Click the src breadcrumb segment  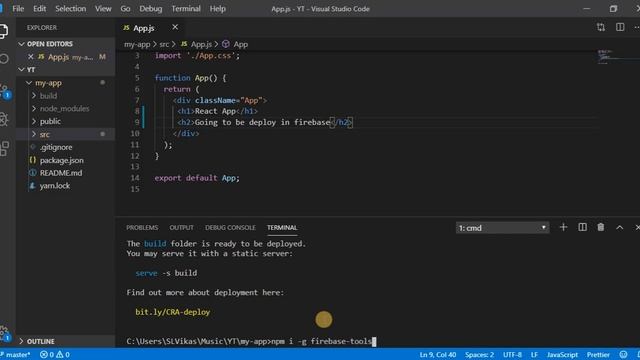point(164,44)
